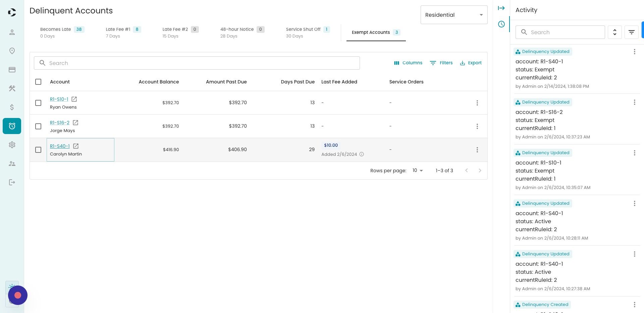Check the Ryan Owens row checkbox
Screen dimensions: 644x313
[x=38, y=103]
